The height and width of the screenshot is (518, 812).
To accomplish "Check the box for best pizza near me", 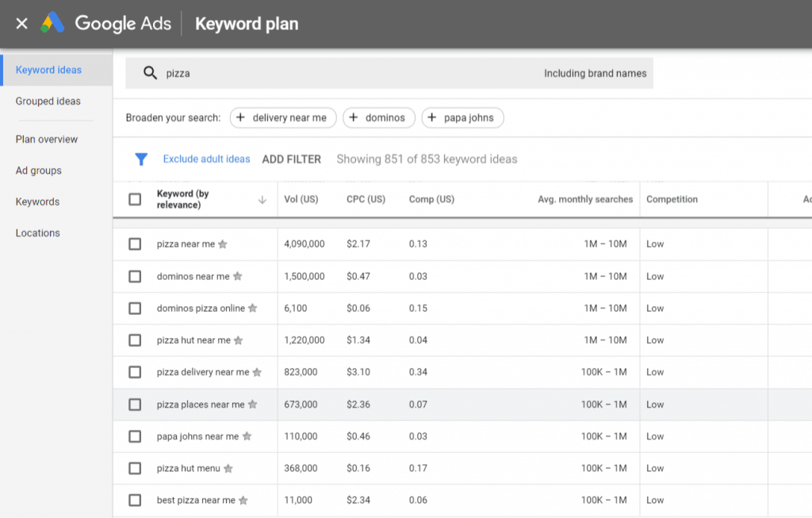I will pyautogui.click(x=135, y=500).
